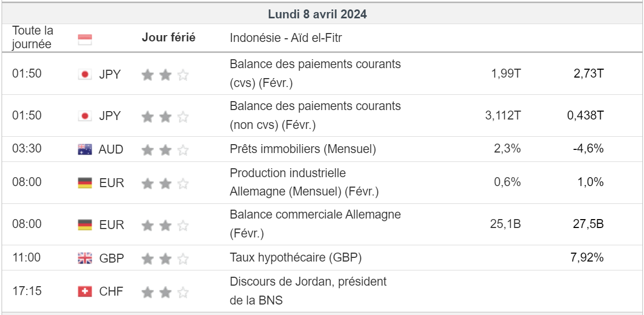Click importance stars for Prêts immobiliers row

tap(165, 150)
